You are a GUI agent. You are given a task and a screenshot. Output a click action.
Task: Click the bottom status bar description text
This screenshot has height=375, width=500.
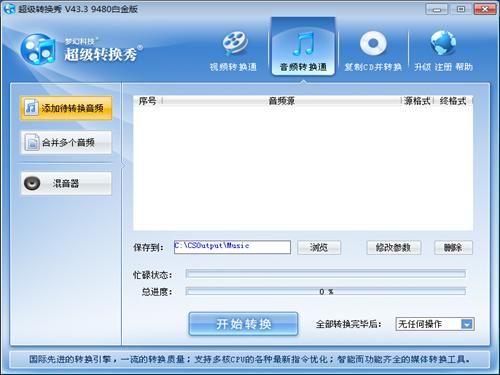click(250, 359)
